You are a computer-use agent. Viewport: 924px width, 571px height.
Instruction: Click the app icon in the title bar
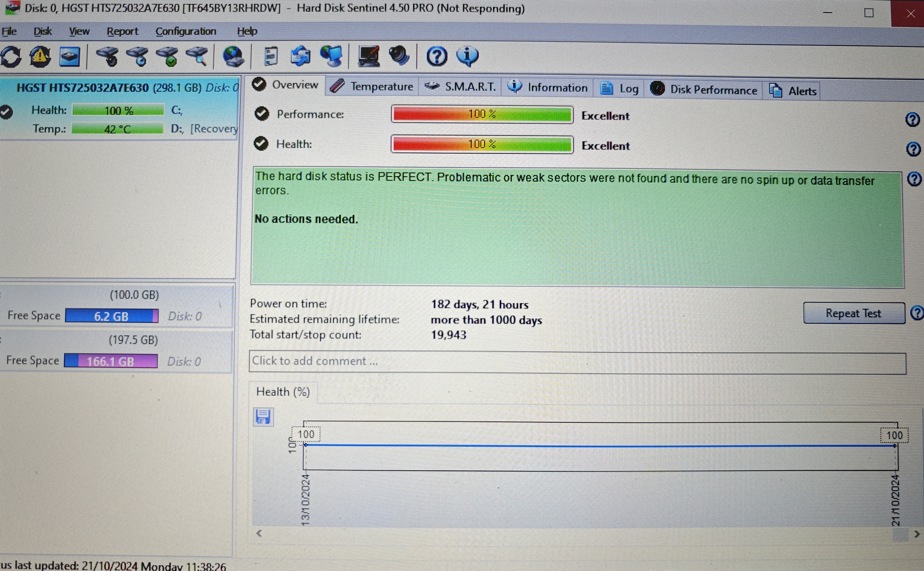(12, 8)
